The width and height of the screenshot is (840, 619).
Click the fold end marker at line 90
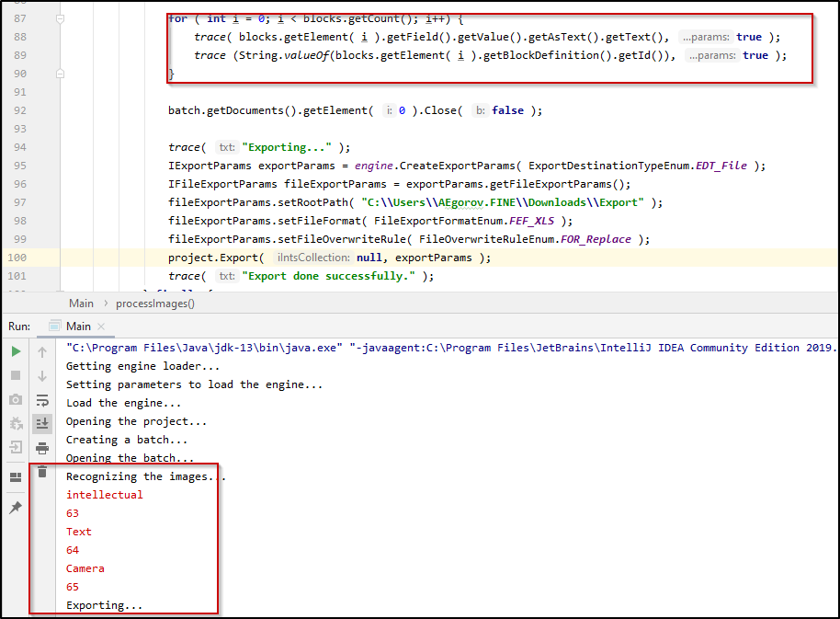[60, 74]
